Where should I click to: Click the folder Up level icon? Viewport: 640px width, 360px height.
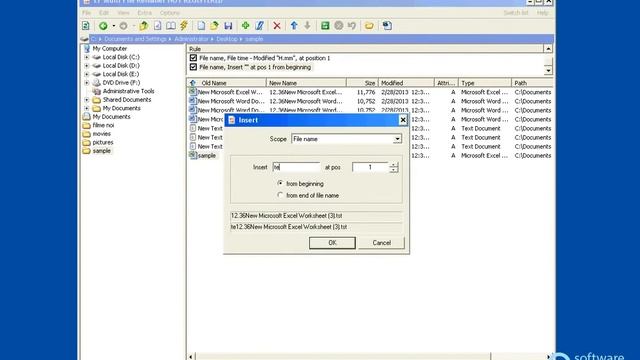[143, 26]
